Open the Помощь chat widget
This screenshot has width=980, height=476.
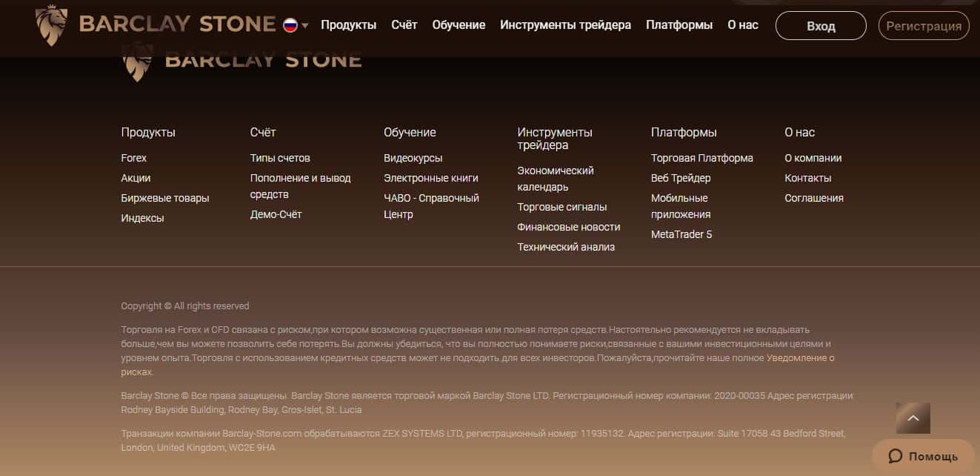click(922, 456)
